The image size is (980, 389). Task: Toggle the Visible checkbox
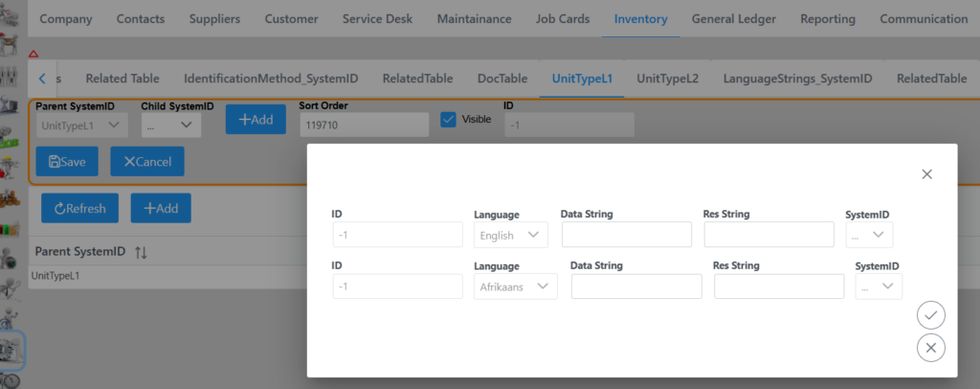click(x=448, y=120)
